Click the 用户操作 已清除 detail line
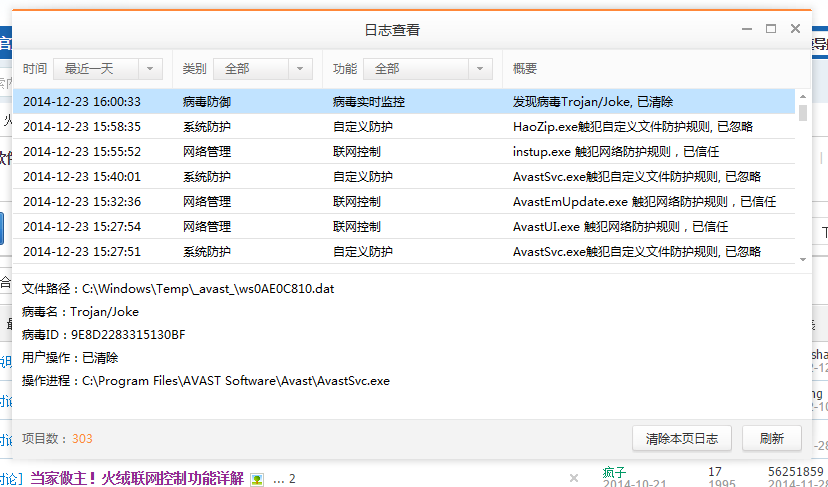This screenshot has height=487, width=828. coord(70,358)
